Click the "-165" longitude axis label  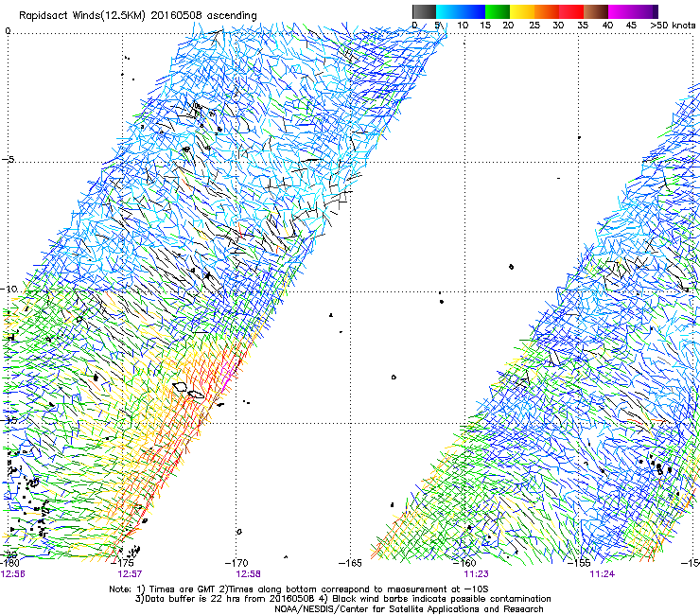(x=350, y=563)
